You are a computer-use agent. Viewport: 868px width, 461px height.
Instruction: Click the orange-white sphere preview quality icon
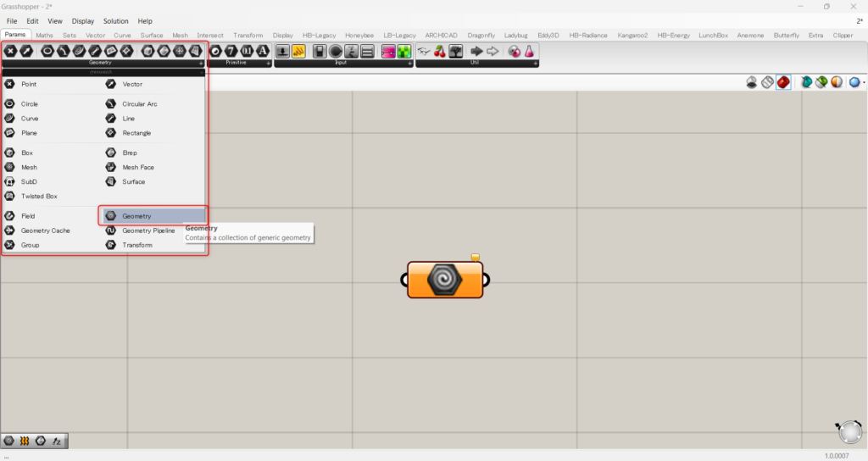[x=836, y=82]
